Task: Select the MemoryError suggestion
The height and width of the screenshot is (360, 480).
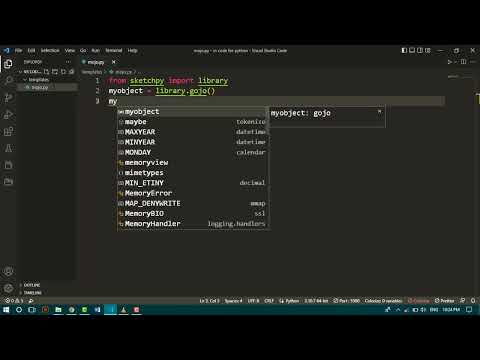Action: pyautogui.click(x=193, y=193)
